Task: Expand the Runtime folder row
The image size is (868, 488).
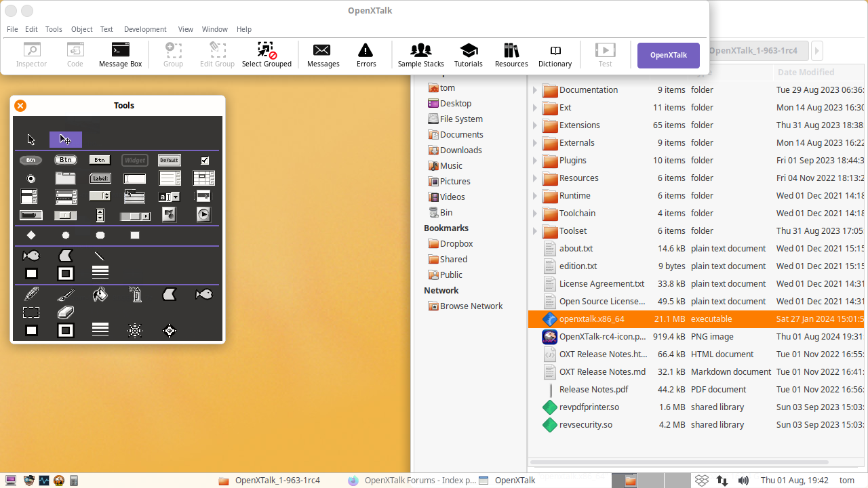Action: tap(534, 196)
